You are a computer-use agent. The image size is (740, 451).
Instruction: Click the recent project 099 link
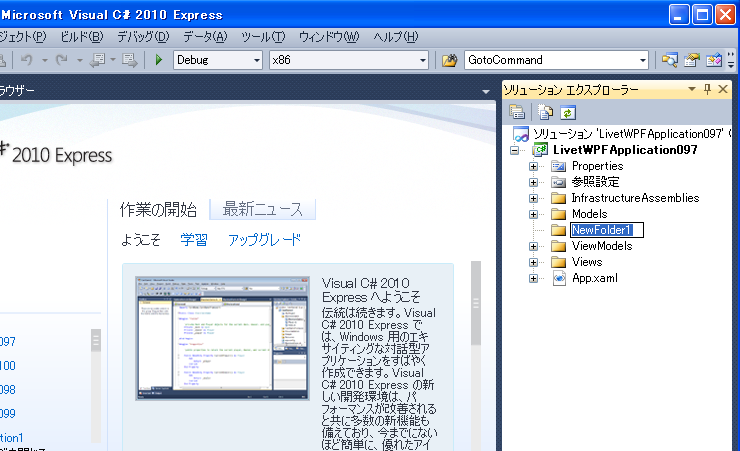click(8, 414)
